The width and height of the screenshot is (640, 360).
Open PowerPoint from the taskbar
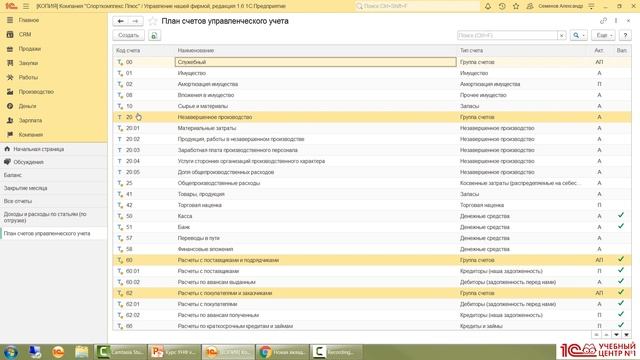point(174,352)
